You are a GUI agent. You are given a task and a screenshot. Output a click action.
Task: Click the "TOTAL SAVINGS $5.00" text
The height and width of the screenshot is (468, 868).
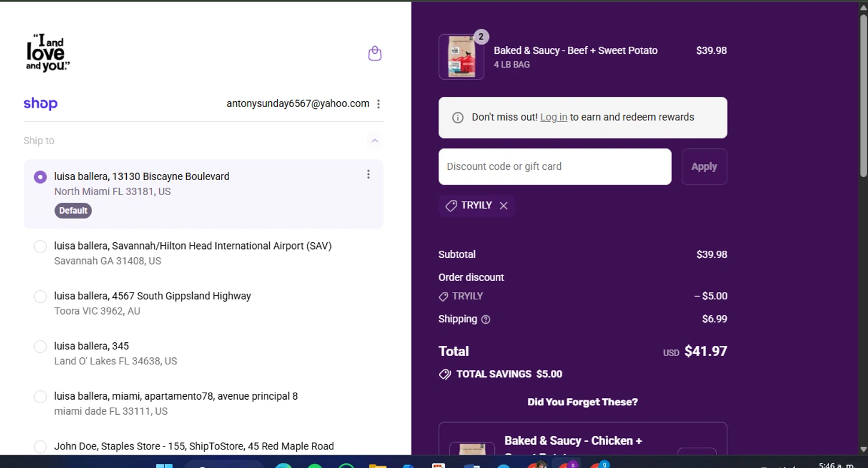pos(509,374)
